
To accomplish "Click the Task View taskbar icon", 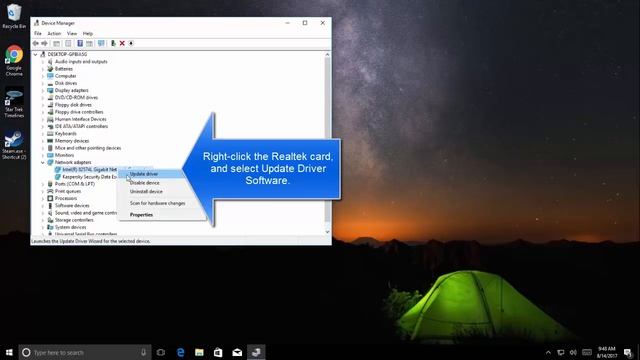I will [x=161, y=352].
